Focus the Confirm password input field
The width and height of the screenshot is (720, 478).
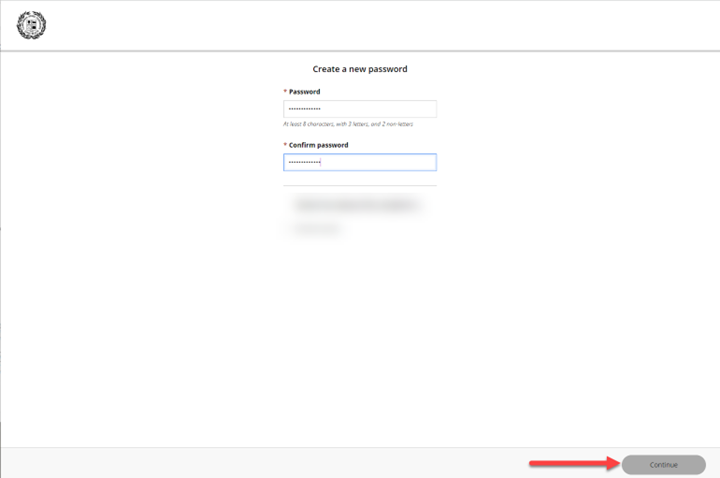(360, 162)
